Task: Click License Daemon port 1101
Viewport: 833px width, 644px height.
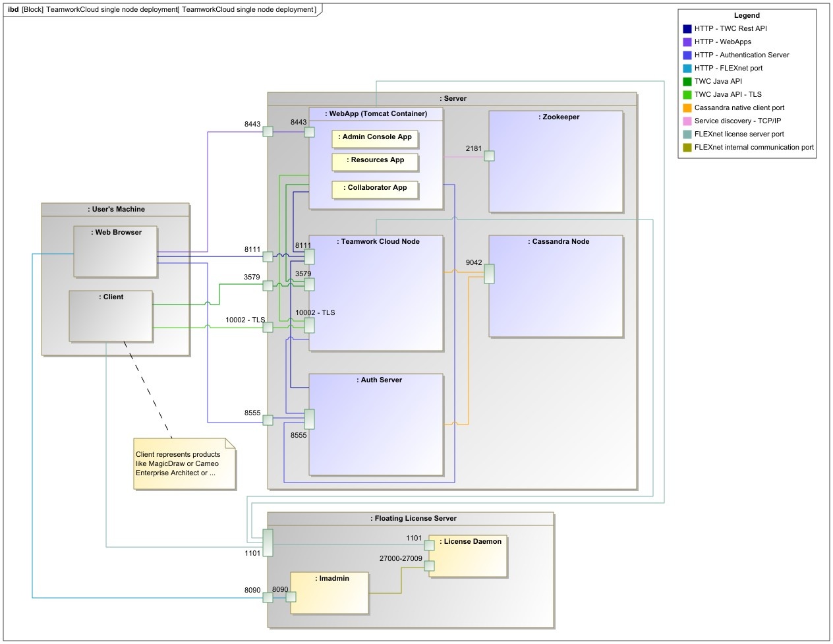Action: [429, 545]
